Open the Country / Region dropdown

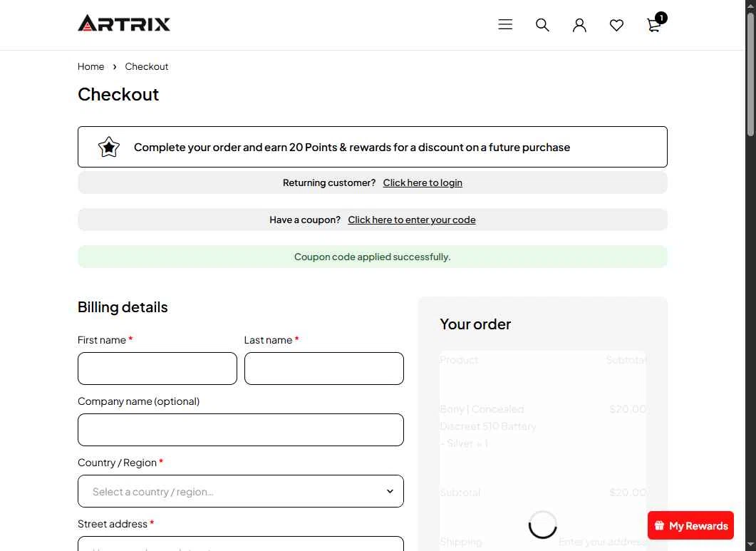[x=241, y=491]
